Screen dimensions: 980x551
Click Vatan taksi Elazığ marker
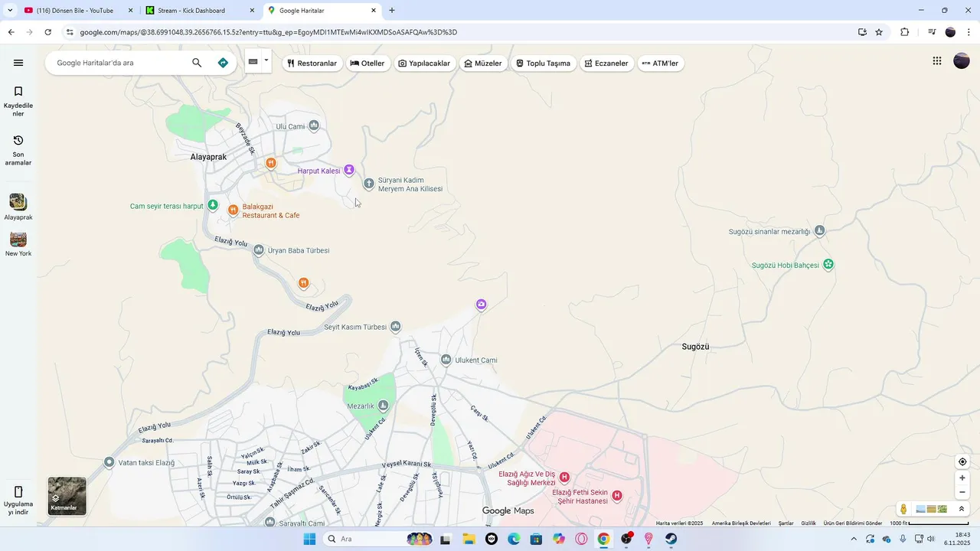109,462
